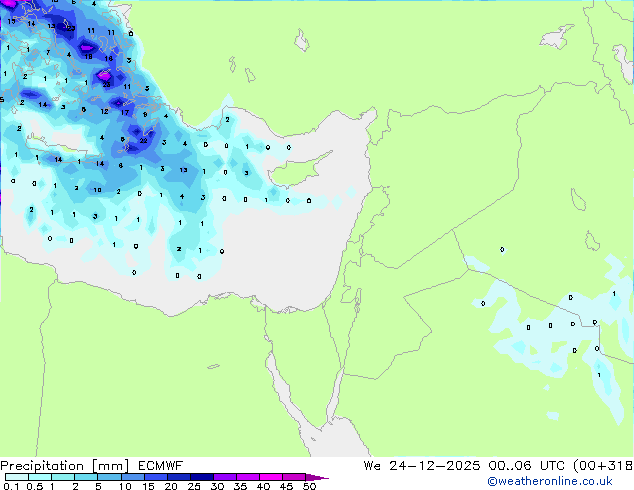
Task: Choose the 40–45 mm magenta legend swatch
Action: (271, 477)
